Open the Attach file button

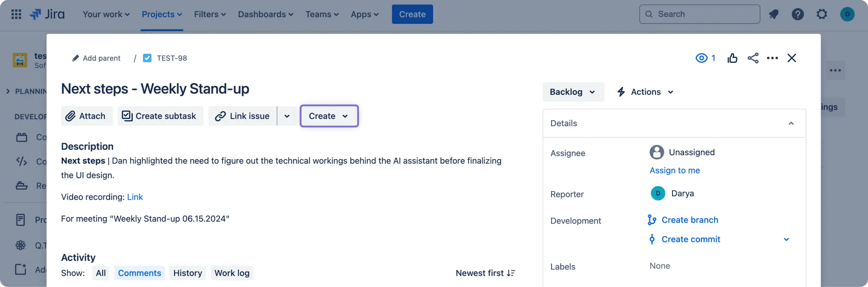click(87, 116)
